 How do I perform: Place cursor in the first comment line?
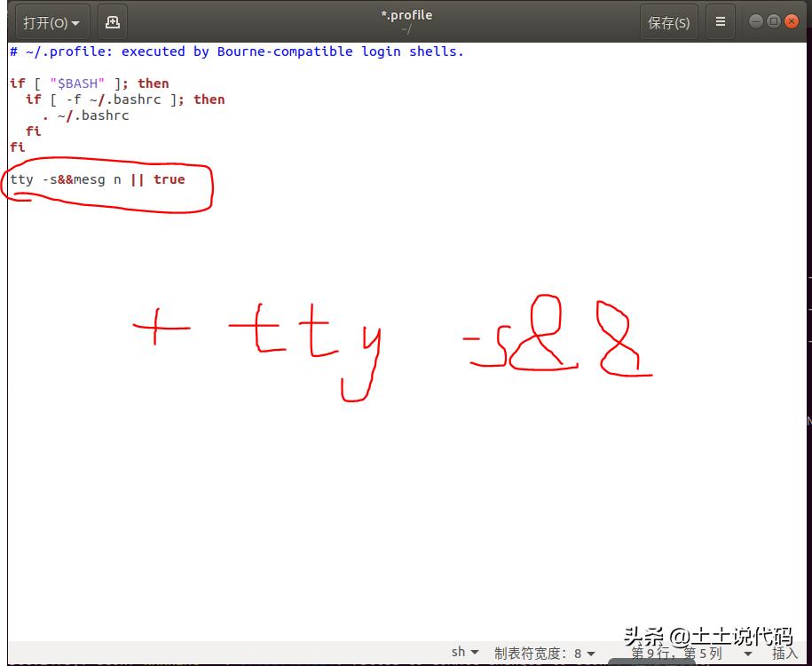(x=236, y=52)
